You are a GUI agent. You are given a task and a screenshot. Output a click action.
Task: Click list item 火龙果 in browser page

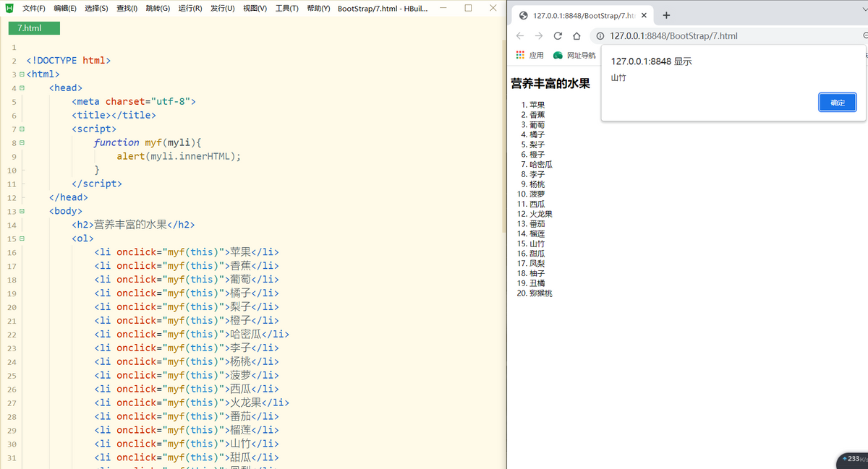(541, 214)
